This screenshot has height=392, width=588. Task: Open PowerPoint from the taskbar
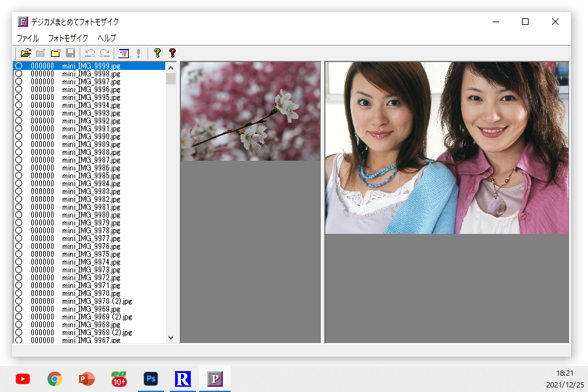87,379
